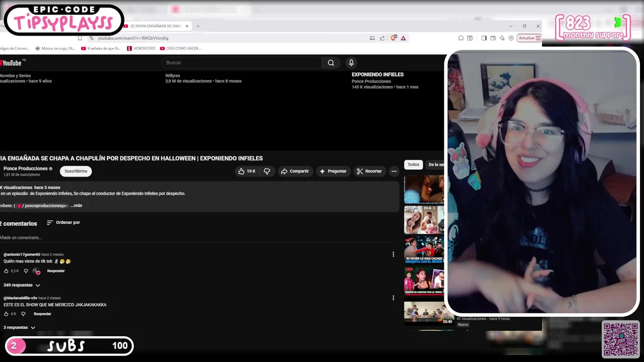Like the video with the 19 K thumbs-up
644x362 pixels.
247,171
